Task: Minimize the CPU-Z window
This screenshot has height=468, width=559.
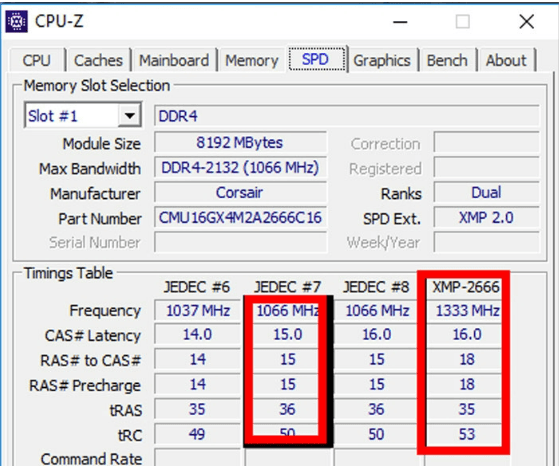Action: (400, 22)
